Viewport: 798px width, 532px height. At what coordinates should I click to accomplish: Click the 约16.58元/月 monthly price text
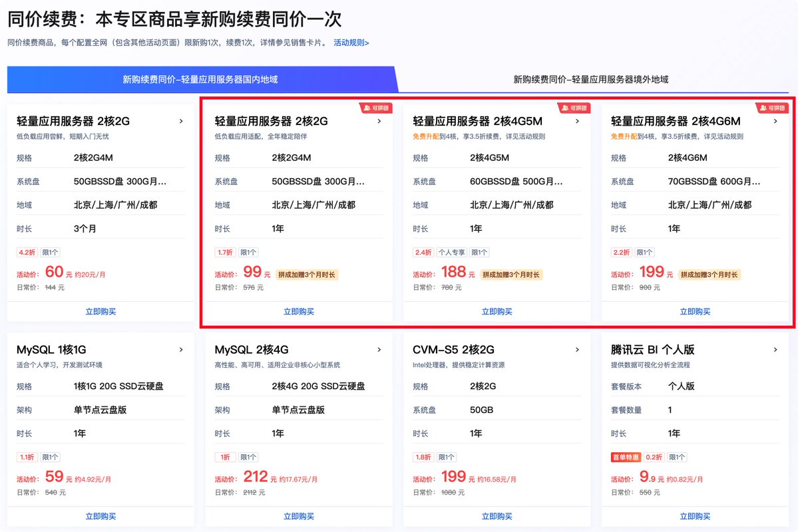[497, 479]
